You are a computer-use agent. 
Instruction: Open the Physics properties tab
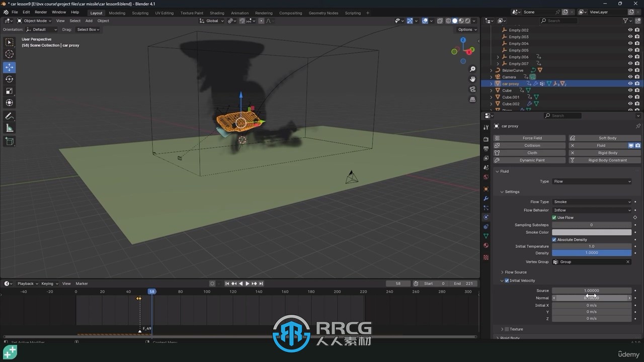point(486,218)
